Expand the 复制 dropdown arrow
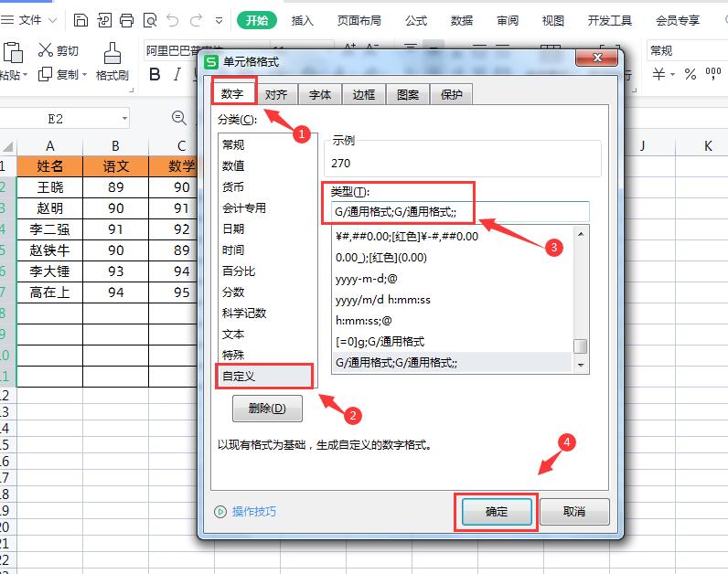Screen dimensions: 728x574 [84, 75]
